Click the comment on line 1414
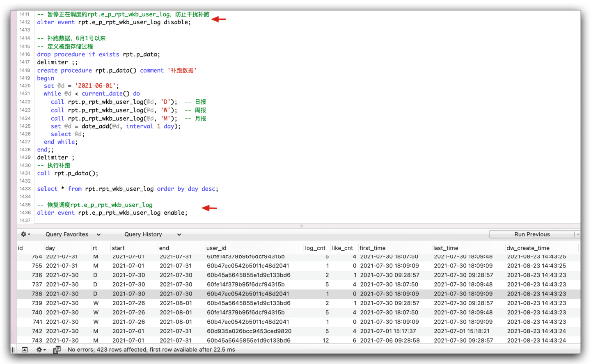This screenshot has width=591, height=364. coord(71,38)
